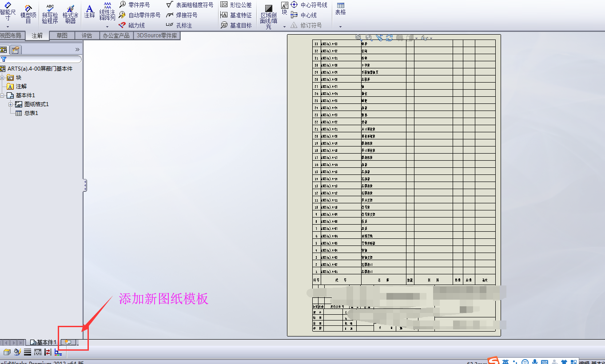Viewport: 605px width, 364px height.
Task: Open the 表格 tables tool
Action: point(340,9)
